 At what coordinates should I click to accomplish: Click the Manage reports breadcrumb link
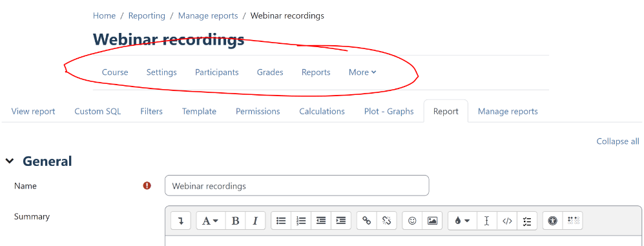pyautogui.click(x=208, y=15)
